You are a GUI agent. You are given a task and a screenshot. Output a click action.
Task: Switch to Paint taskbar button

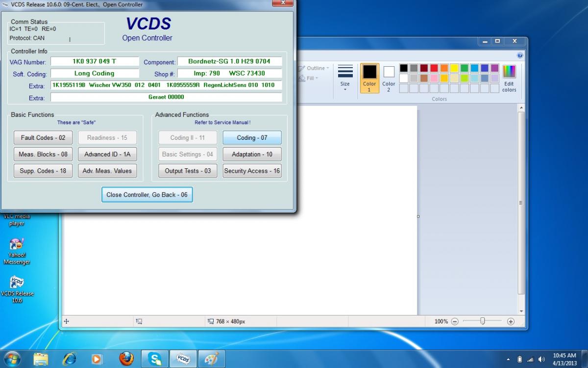click(x=212, y=359)
